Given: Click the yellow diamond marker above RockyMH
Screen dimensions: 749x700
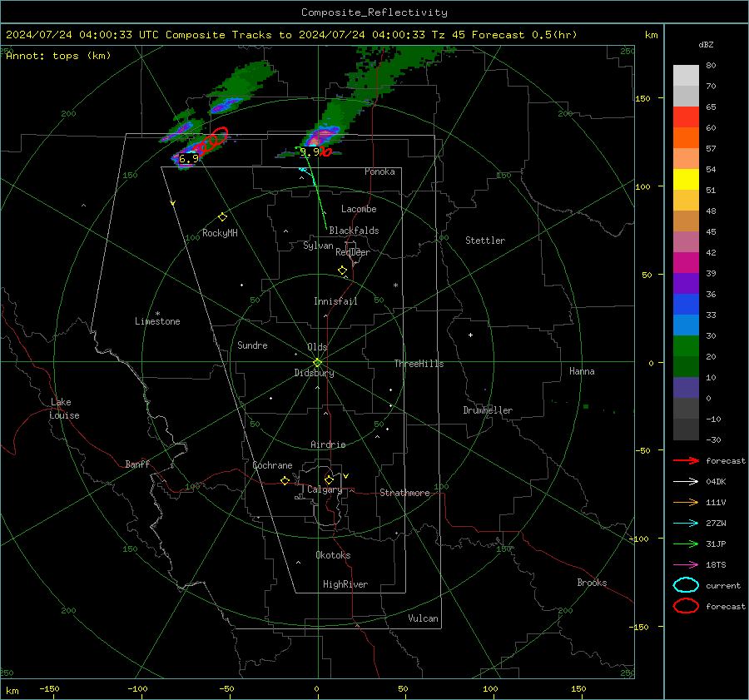Looking at the screenshot, I should [x=222, y=217].
